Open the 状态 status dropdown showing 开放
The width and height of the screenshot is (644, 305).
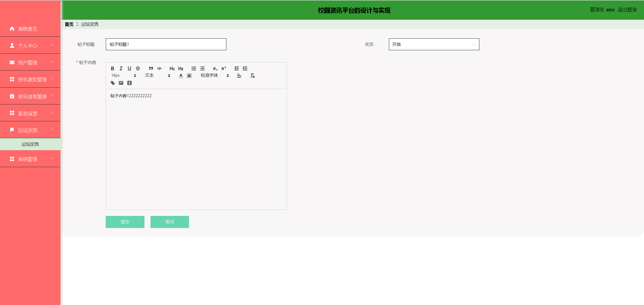click(434, 44)
